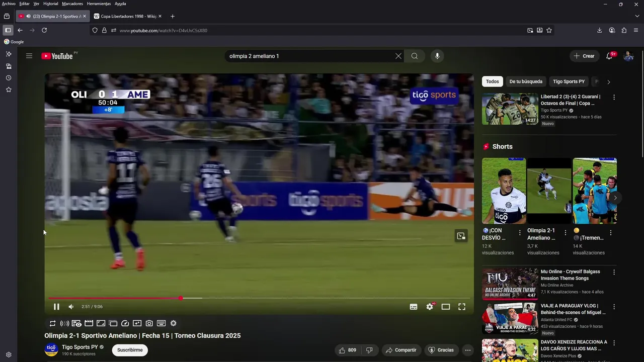Click the Compartir button
The image size is (644, 362).
pyautogui.click(x=401, y=350)
